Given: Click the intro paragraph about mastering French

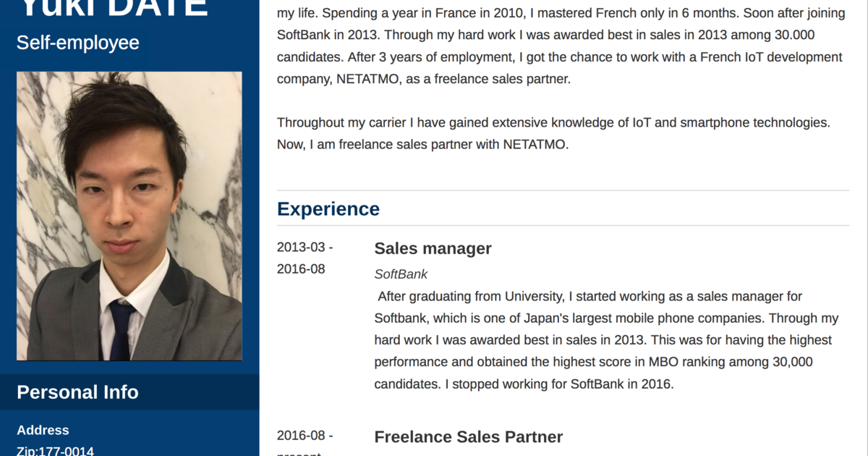Looking at the screenshot, I should point(560,46).
